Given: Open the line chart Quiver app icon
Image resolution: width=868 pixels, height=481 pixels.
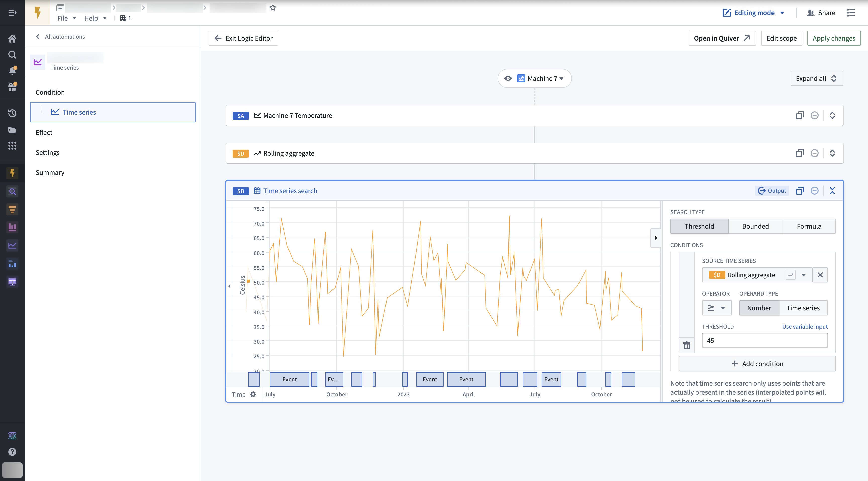Looking at the screenshot, I should pyautogui.click(x=12, y=245).
